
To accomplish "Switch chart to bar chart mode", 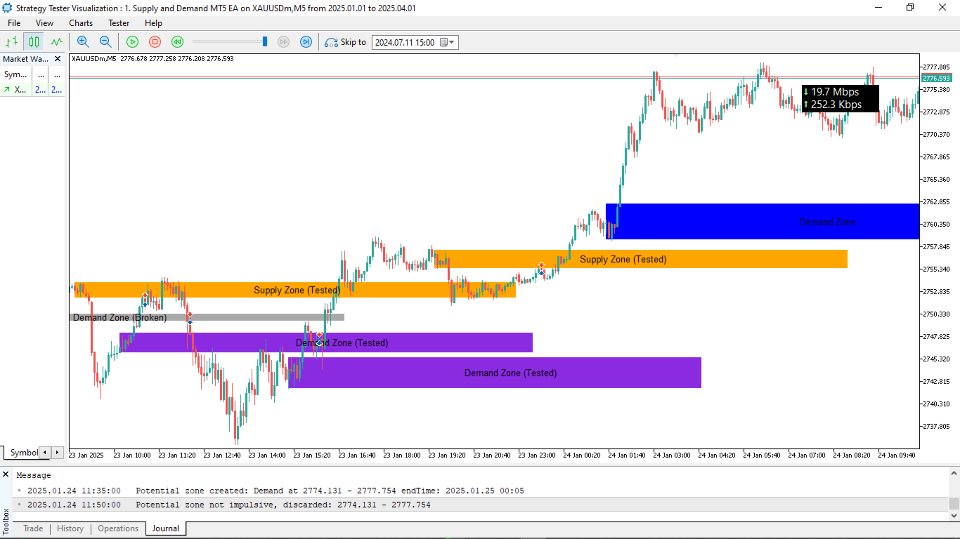I will coord(12,42).
